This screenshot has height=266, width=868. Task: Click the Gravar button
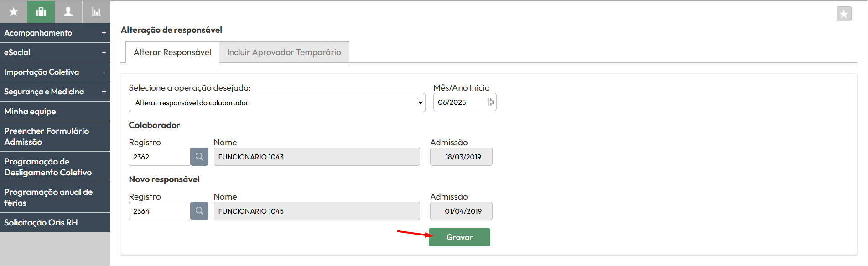click(x=459, y=237)
